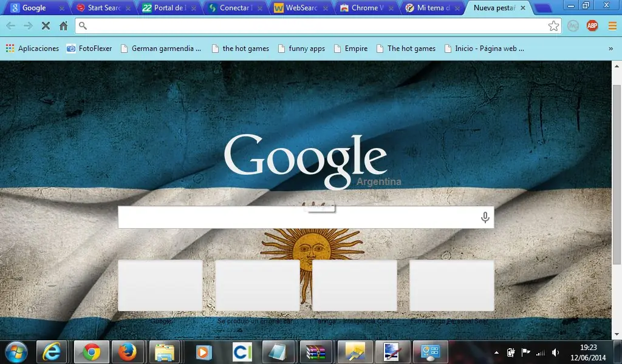The image size is (622, 364).
Task: Open the German garmendia bookmark
Action: coord(161,49)
